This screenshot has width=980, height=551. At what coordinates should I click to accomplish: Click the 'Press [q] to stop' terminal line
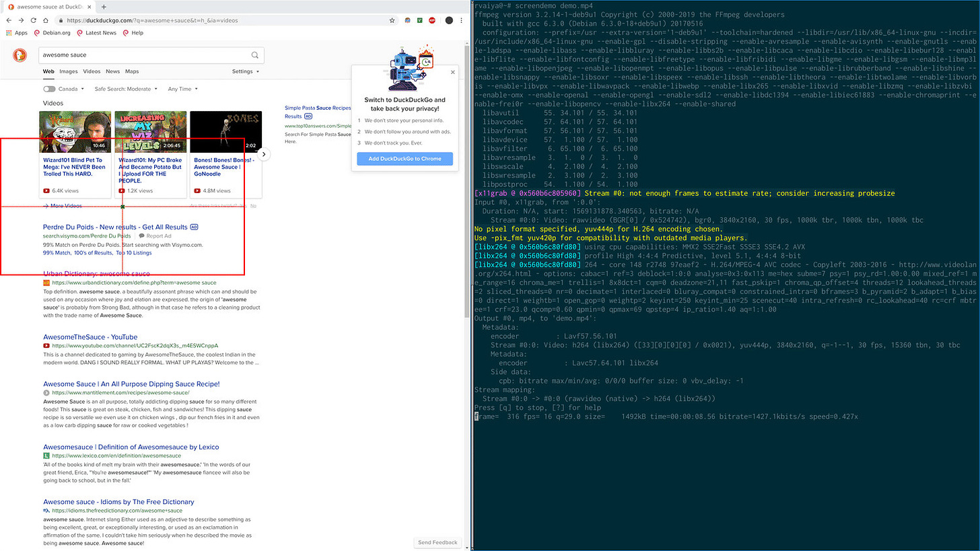538,408
